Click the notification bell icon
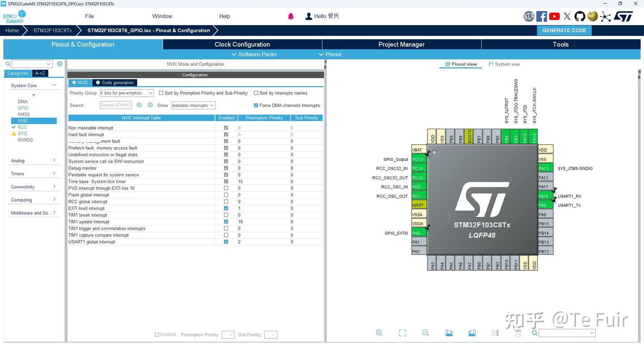 coord(291,16)
